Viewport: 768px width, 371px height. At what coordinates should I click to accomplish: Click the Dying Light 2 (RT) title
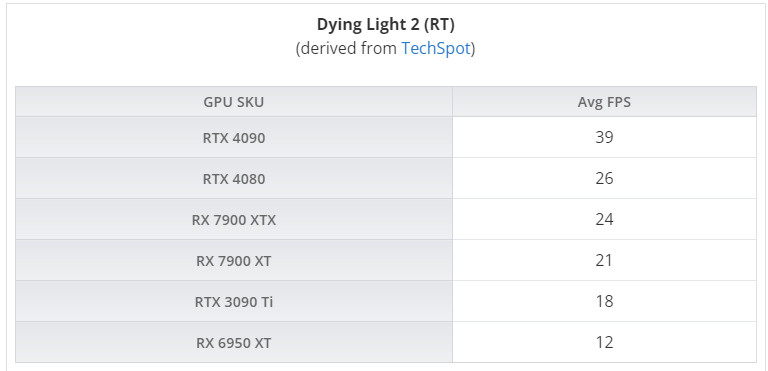(x=385, y=24)
